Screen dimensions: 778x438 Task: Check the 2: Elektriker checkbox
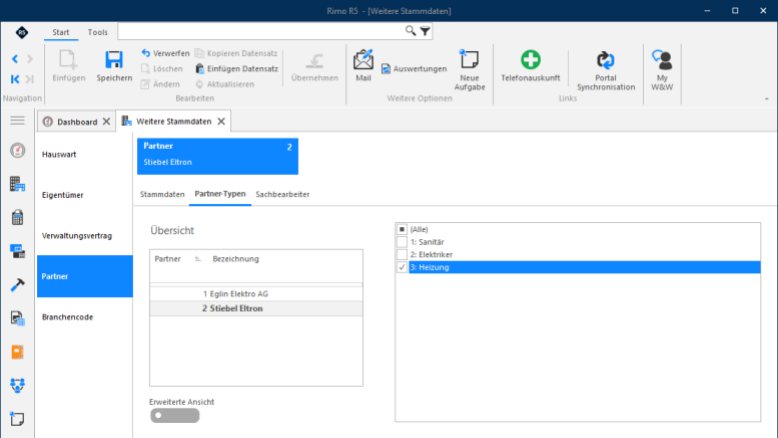coord(402,254)
